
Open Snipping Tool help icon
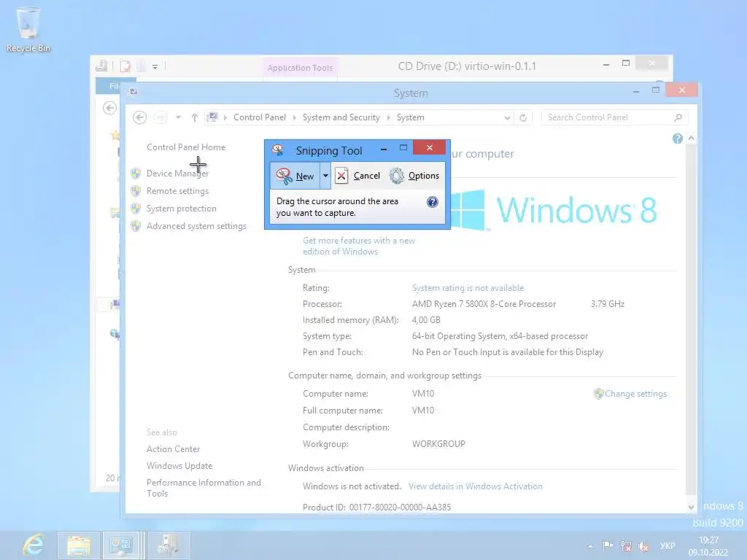(x=432, y=202)
